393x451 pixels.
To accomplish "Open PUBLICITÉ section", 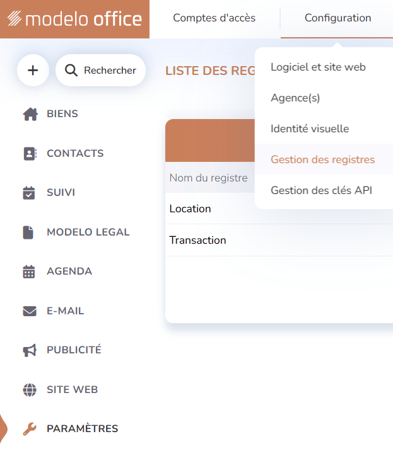I will pyautogui.click(x=74, y=350).
